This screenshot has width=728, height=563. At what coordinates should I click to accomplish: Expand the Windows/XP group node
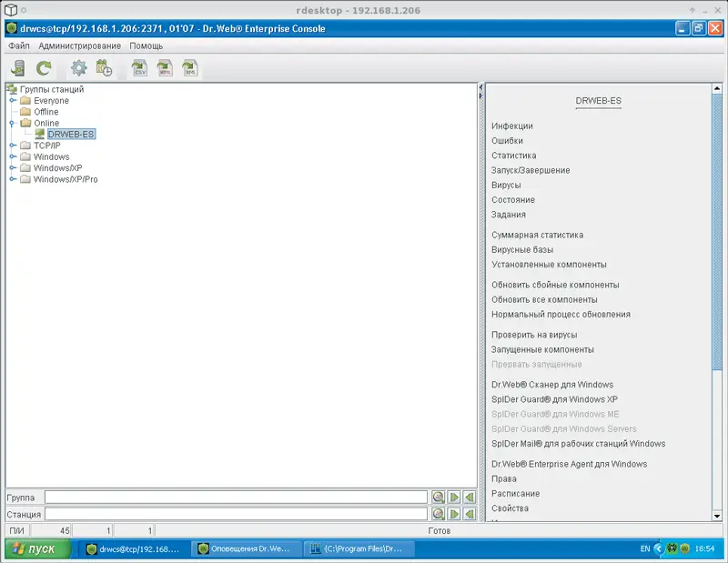pos(13,167)
